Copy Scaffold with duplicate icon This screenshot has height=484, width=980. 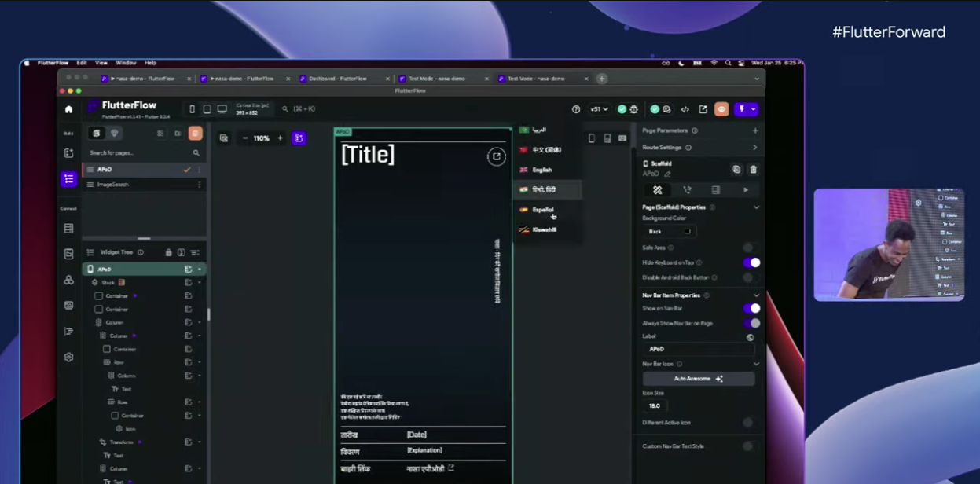click(736, 169)
